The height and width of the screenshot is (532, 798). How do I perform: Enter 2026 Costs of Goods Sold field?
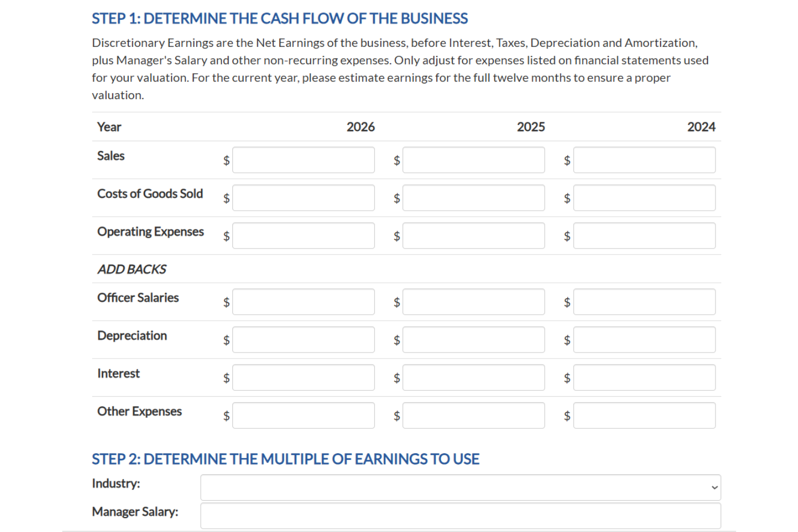(303, 198)
